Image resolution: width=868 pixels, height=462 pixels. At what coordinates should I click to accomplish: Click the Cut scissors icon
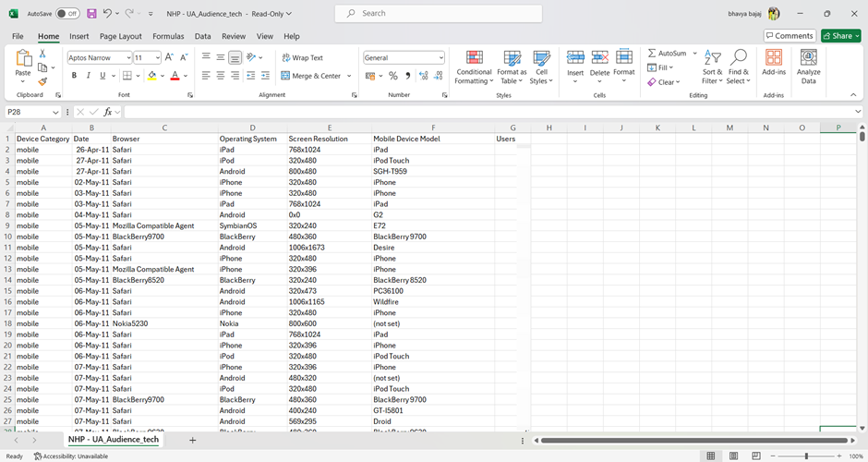click(42, 55)
